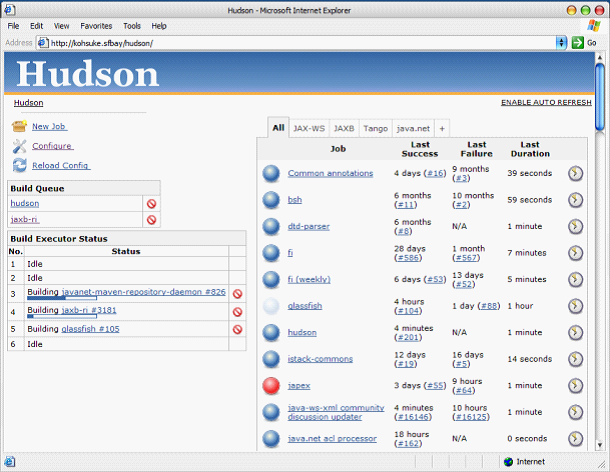Stop the javanet-maven-repository-daemon #826 build
This screenshot has height=472, width=610.
tap(237, 294)
